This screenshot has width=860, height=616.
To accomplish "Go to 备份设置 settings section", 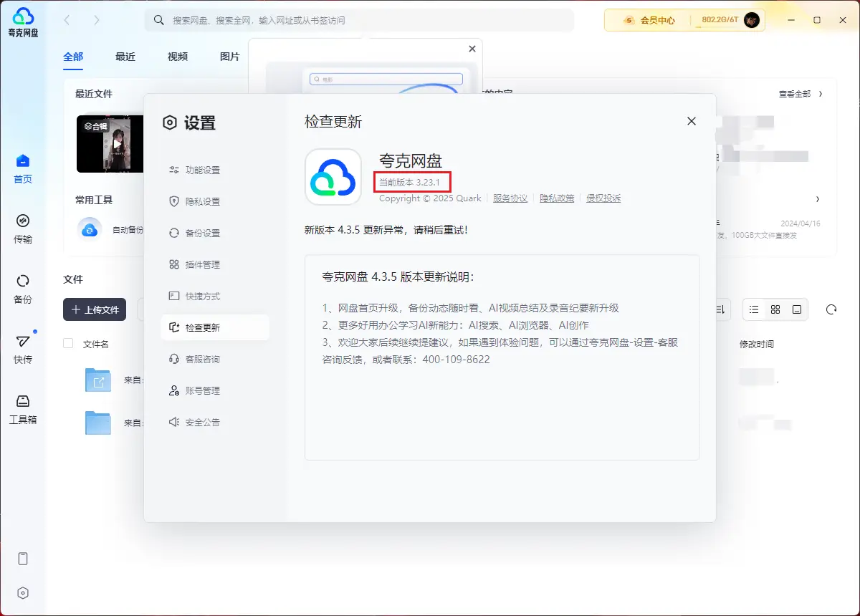I will (x=215, y=234).
